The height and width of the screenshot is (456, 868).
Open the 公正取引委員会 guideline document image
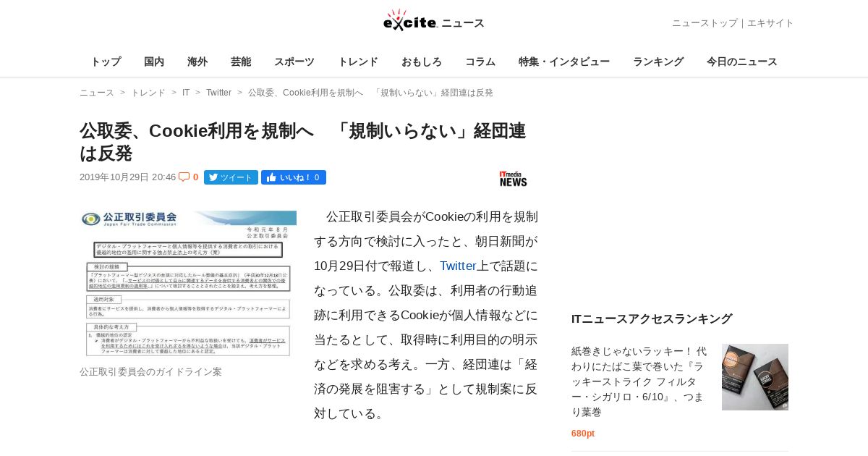click(x=188, y=283)
